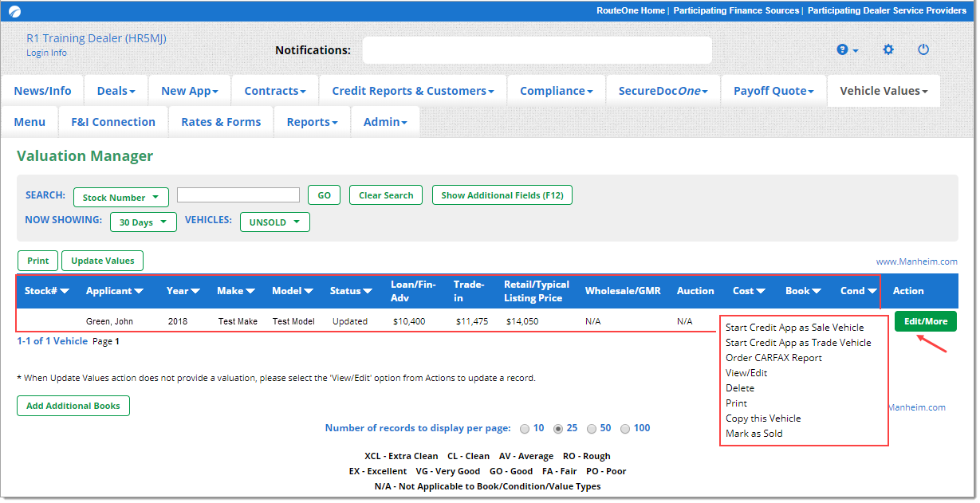Click in the search text field
980x503 pixels.
tap(238, 195)
